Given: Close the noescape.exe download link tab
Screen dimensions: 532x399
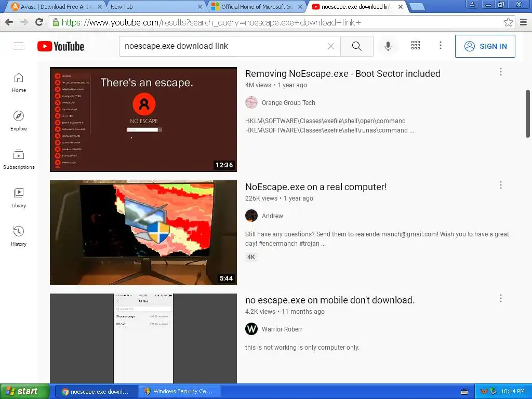Looking at the screenshot, I should [x=401, y=7].
